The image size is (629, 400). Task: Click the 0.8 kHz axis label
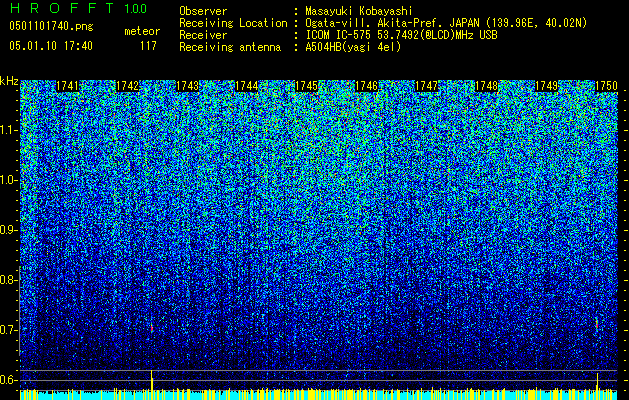(9, 280)
